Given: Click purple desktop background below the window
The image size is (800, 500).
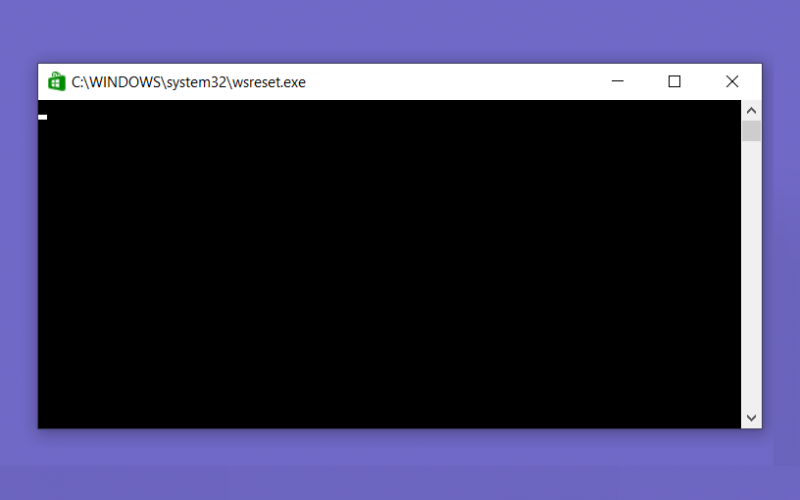Looking at the screenshot, I should pyautogui.click(x=400, y=464).
